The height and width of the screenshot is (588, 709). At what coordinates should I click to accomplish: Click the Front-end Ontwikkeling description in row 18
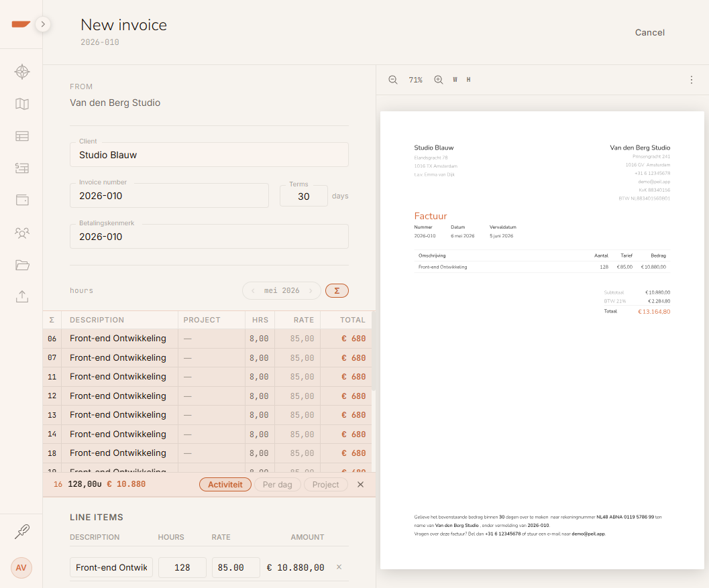coord(118,453)
